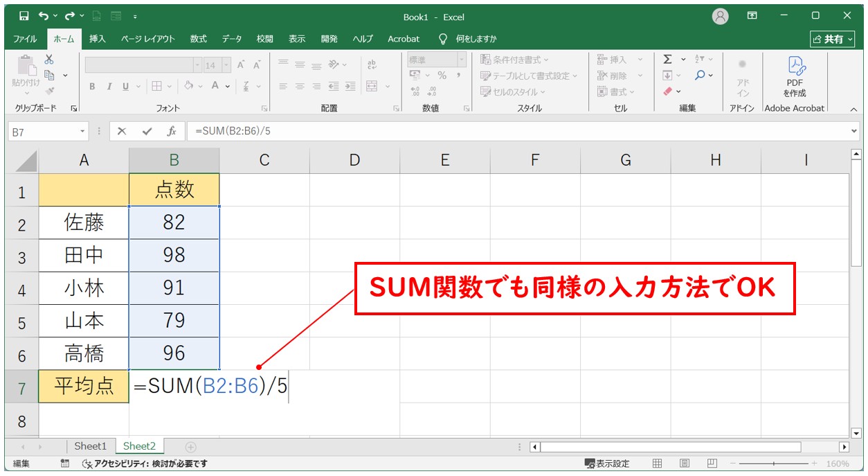
Task: Click 何をしますか Tell Me search
Action: [467, 39]
